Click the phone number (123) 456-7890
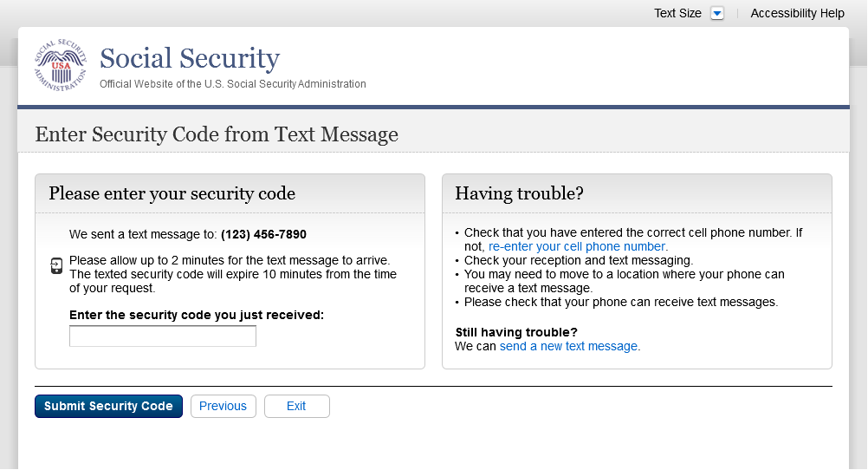 coord(263,234)
